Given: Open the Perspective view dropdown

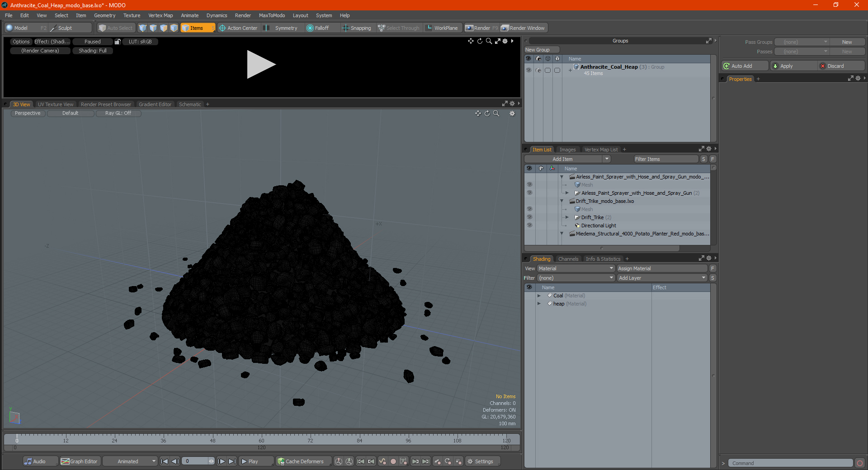Looking at the screenshot, I should [x=28, y=113].
